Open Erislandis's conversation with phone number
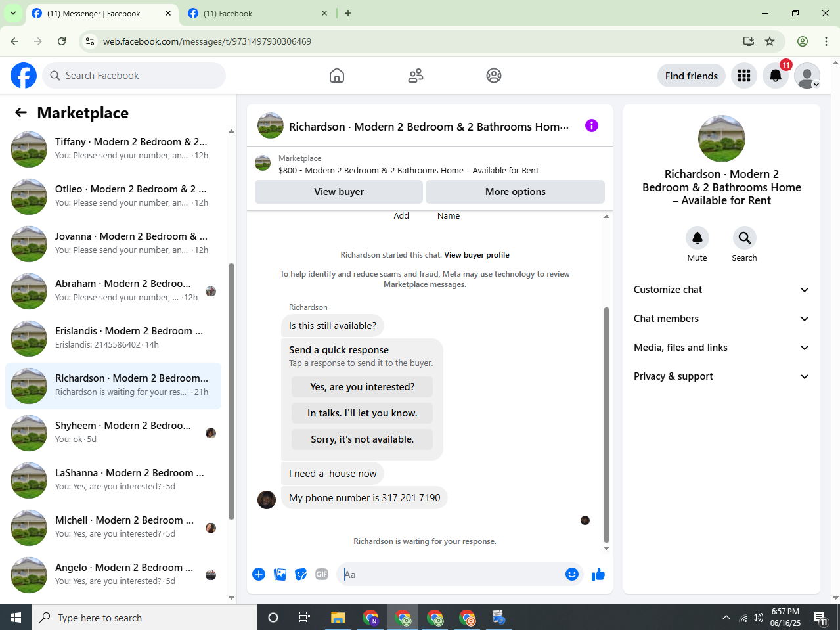This screenshot has width=840, height=630. click(x=113, y=338)
